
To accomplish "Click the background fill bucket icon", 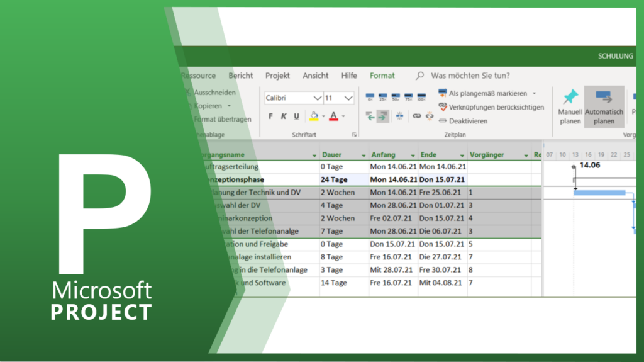I will (x=314, y=116).
